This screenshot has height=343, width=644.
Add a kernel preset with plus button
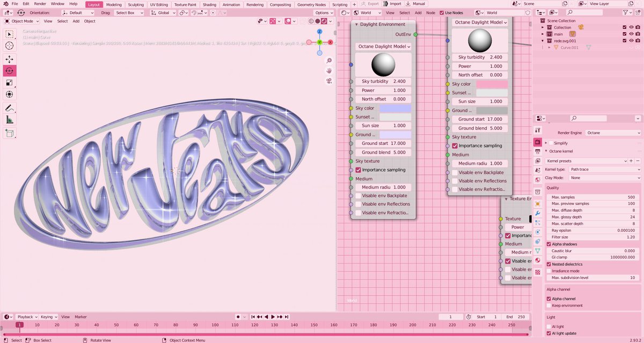(632, 160)
